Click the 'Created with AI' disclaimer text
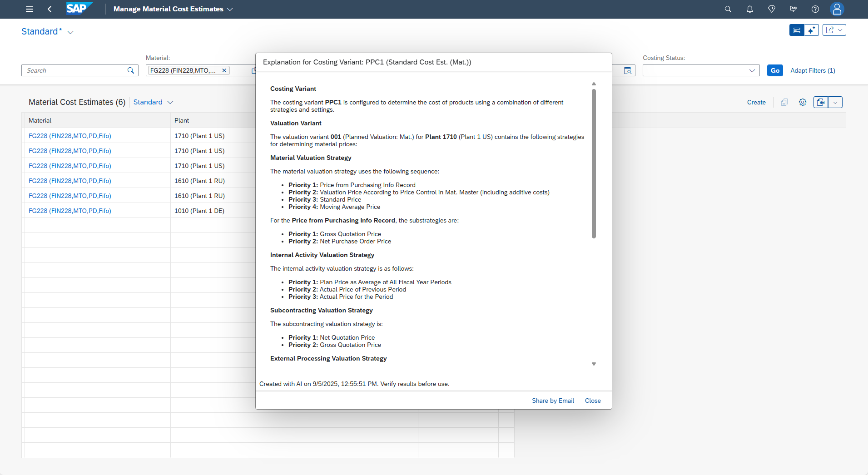 [x=354, y=384]
